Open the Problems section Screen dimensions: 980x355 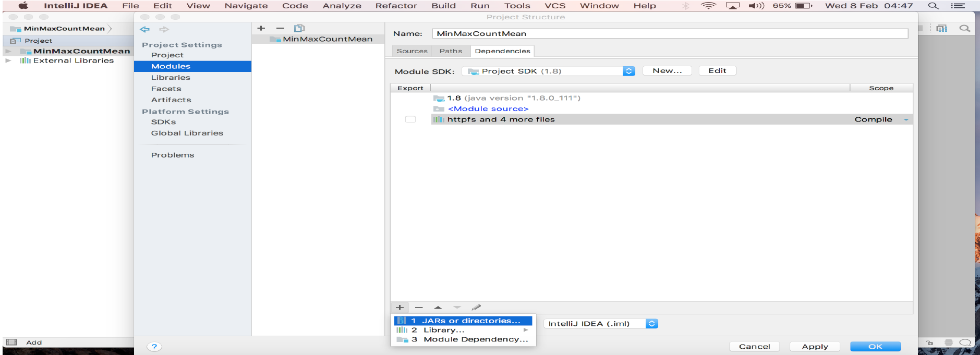click(172, 155)
